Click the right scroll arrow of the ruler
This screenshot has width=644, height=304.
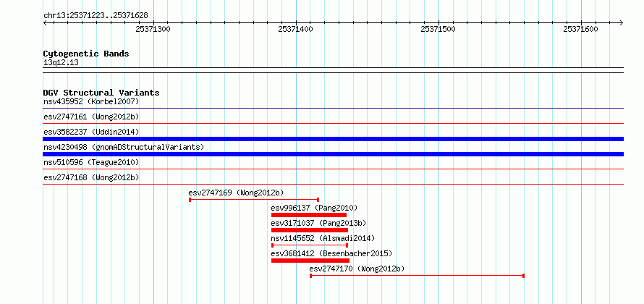coord(621,22)
